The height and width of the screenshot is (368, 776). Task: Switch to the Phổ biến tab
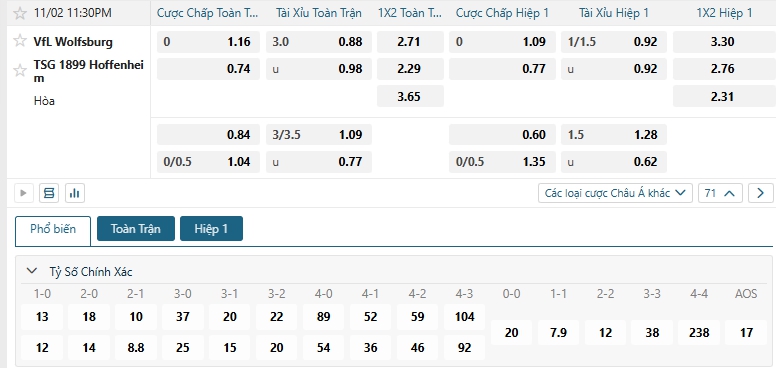click(x=53, y=230)
